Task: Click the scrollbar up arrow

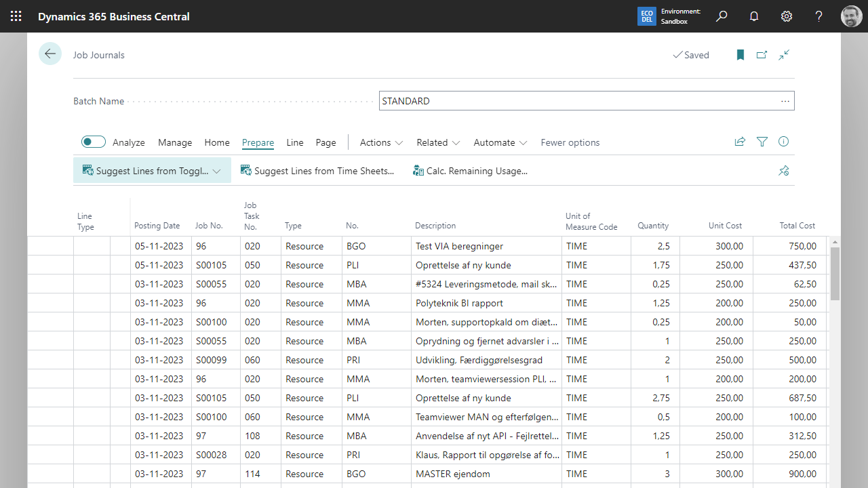Action: click(835, 242)
